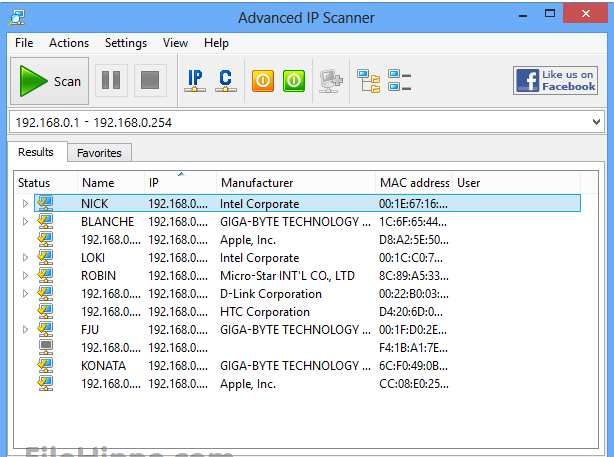Click the IP toolbar icon

tap(195, 81)
